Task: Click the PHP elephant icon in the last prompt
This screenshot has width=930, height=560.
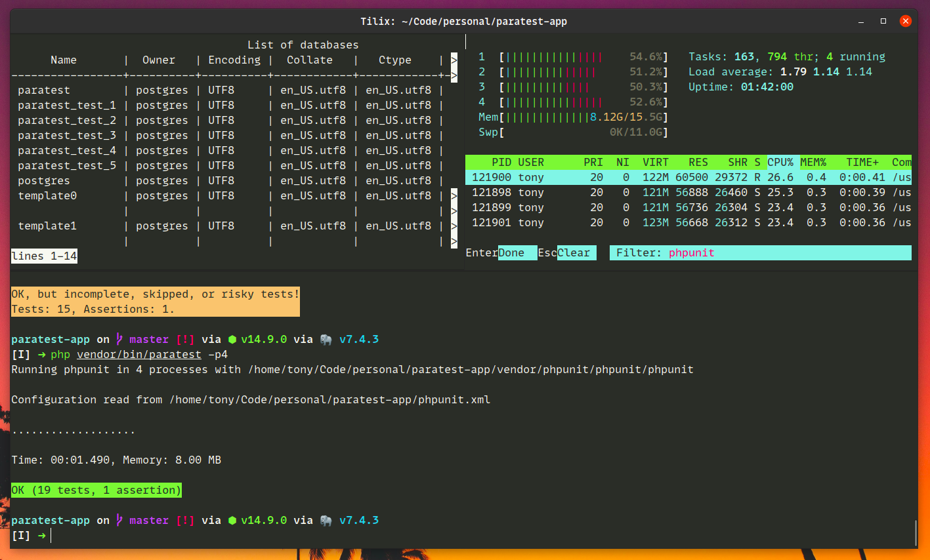Action: click(x=326, y=521)
